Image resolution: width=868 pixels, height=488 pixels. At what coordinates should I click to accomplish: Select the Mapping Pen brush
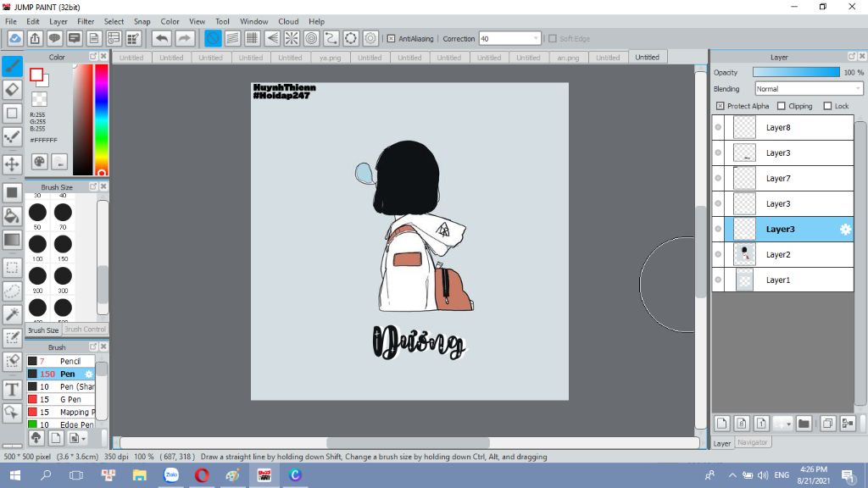pos(61,413)
